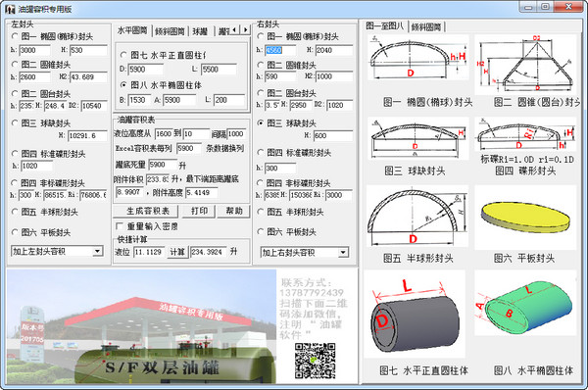Click cylinder L field 5500
Viewport: 588px width, 390px height.
click(219, 70)
